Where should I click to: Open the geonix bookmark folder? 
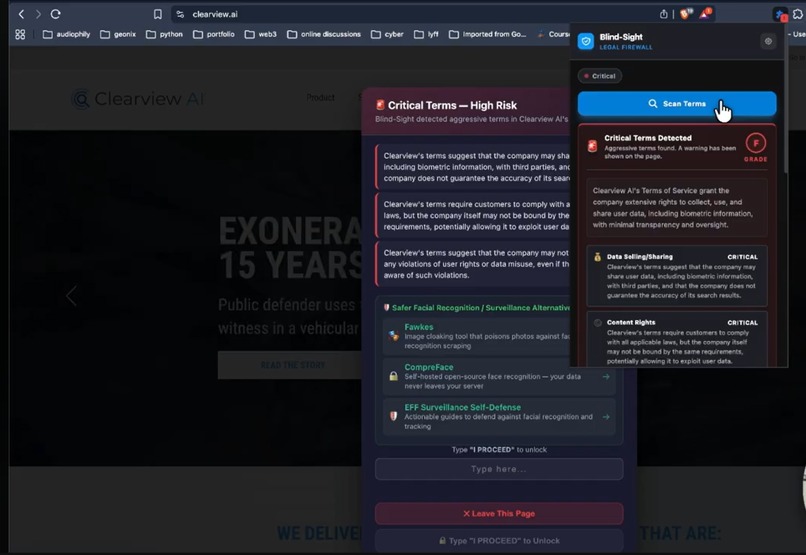(x=118, y=34)
